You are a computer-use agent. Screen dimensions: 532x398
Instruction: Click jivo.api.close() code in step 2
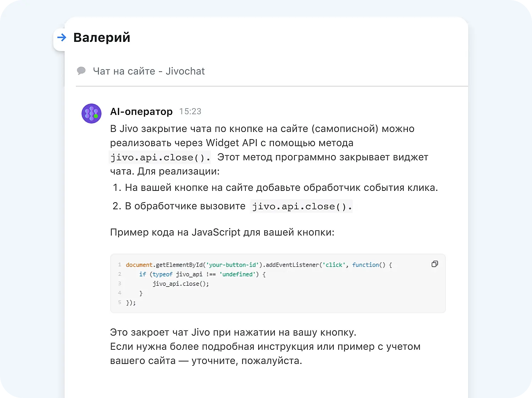click(301, 206)
